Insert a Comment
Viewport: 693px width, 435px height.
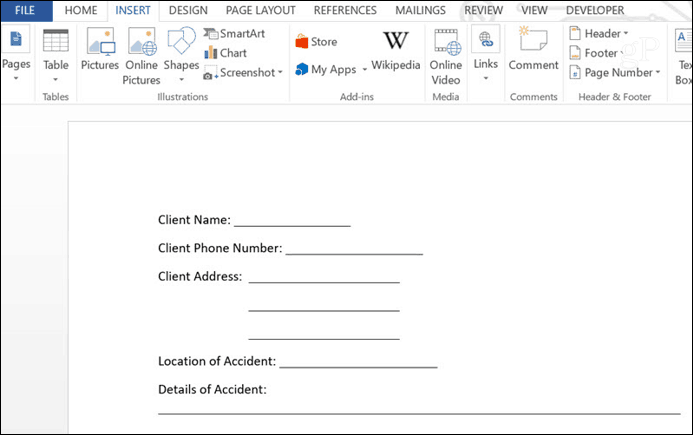point(533,49)
